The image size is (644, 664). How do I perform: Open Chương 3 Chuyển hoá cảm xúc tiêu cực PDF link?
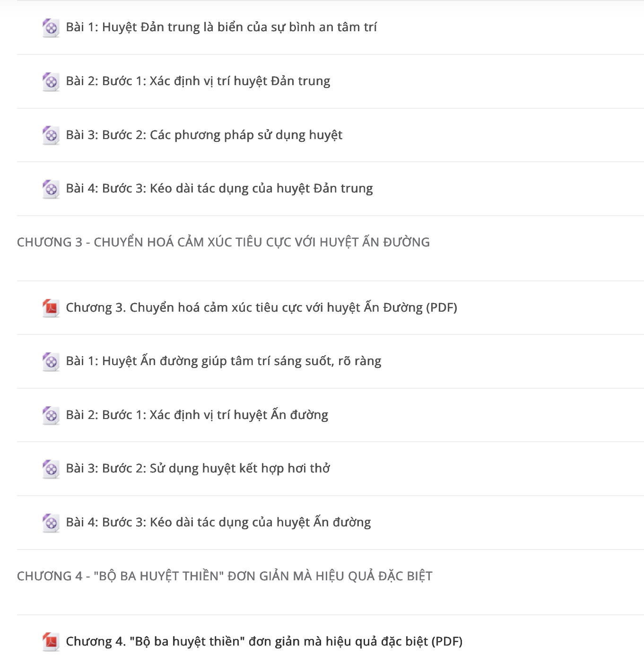coord(261,308)
